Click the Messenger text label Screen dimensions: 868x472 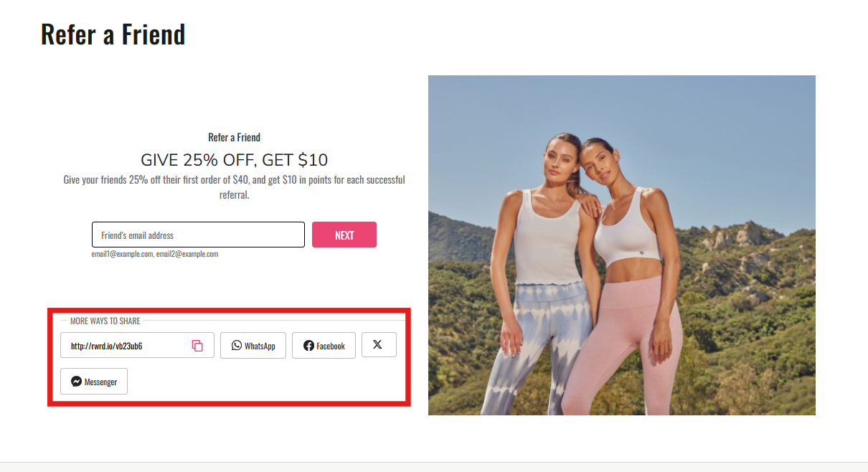(100, 382)
